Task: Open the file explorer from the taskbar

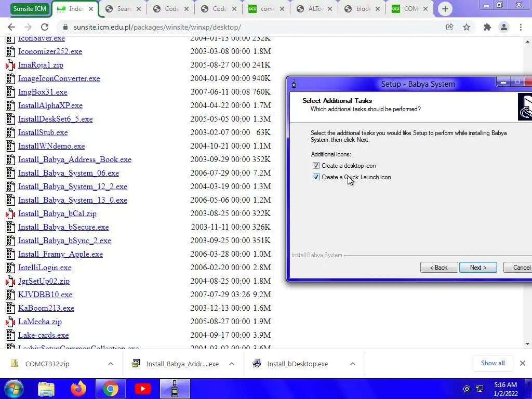Action: tap(46, 389)
